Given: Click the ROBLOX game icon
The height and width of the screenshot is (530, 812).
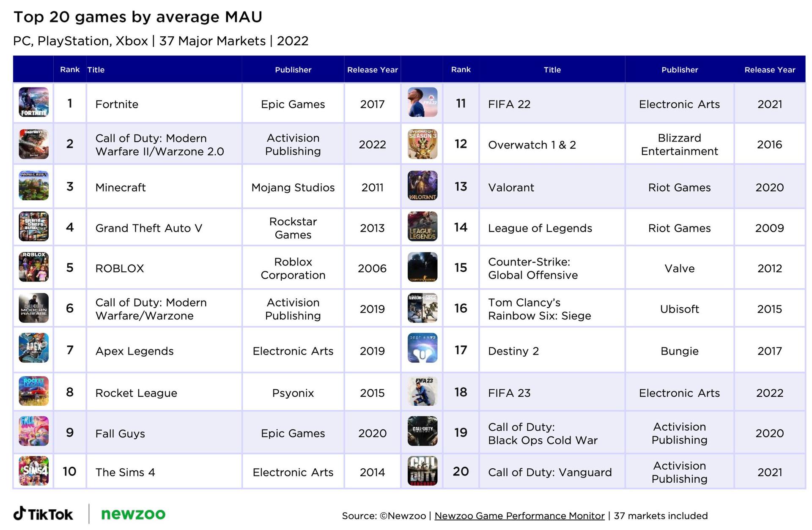Looking at the screenshot, I should coord(33,267).
